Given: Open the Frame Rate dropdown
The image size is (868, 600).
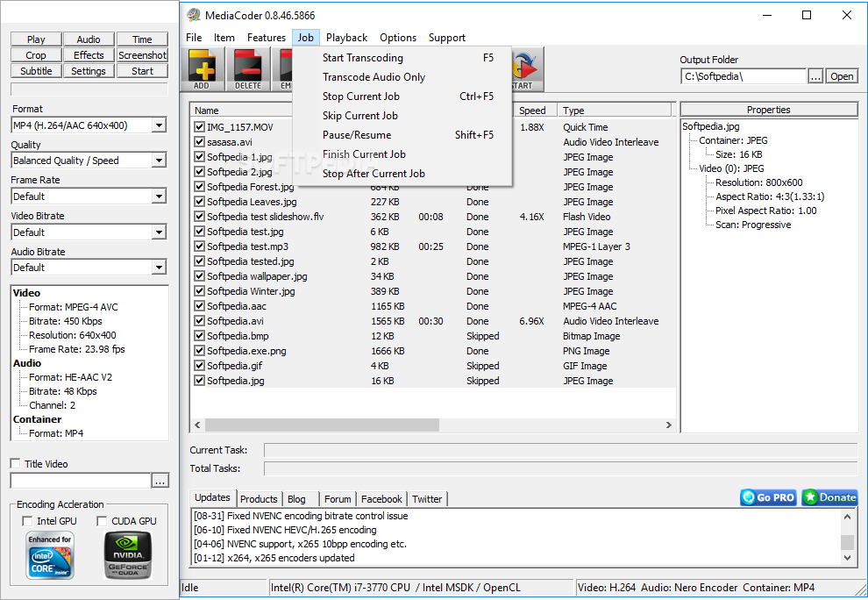Looking at the screenshot, I should tap(159, 196).
